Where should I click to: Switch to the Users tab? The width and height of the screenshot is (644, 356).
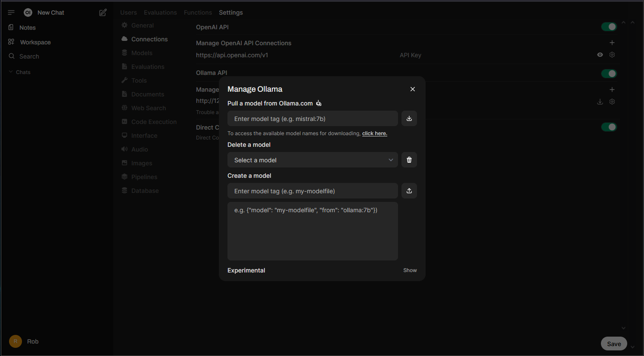(128, 12)
